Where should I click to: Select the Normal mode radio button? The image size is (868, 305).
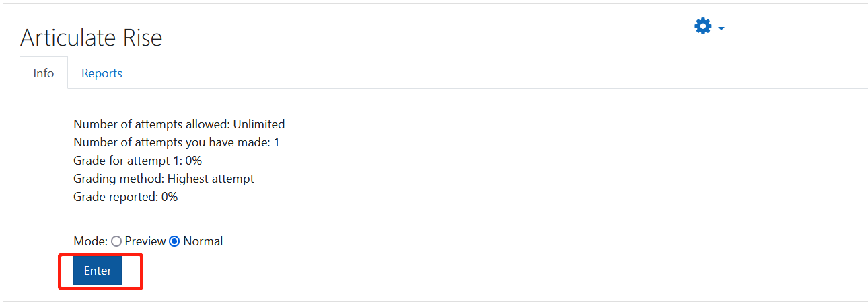pyautogui.click(x=174, y=241)
